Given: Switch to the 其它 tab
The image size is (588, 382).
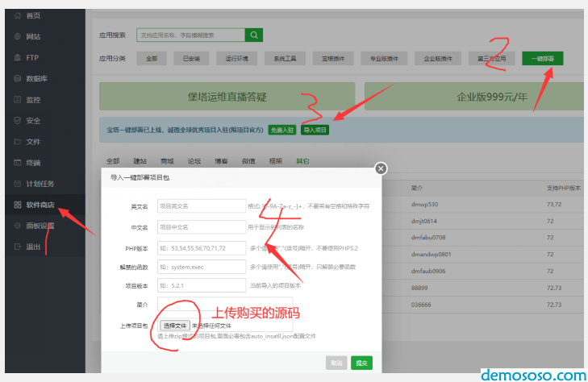Looking at the screenshot, I should point(302,161).
